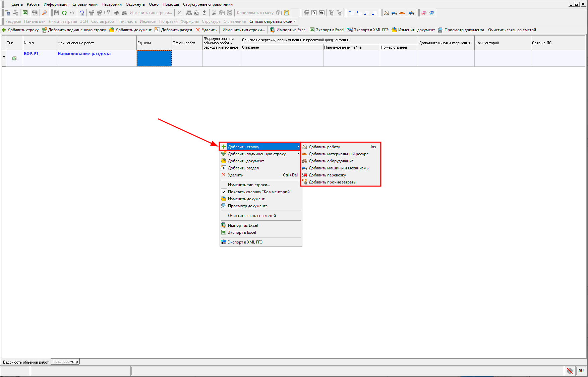The width and height of the screenshot is (588, 377).
Task: Toggle the 'Показать колонку Комментарий' checkmark
Action: pyautogui.click(x=224, y=192)
